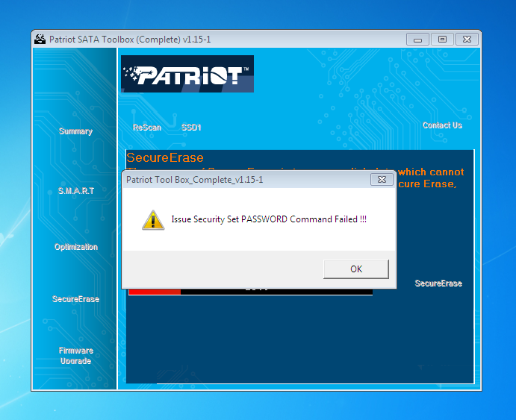The image size is (516, 420).
Task: Select SecureErase in the left sidebar
Action: pyautogui.click(x=75, y=299)
